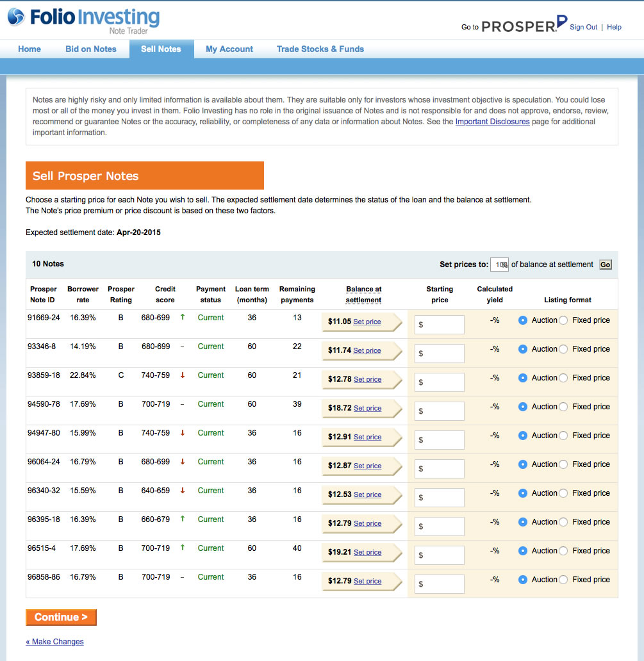Click note ID 93859-18
This screenshot has height=661, width=644.
pos(44,375)
